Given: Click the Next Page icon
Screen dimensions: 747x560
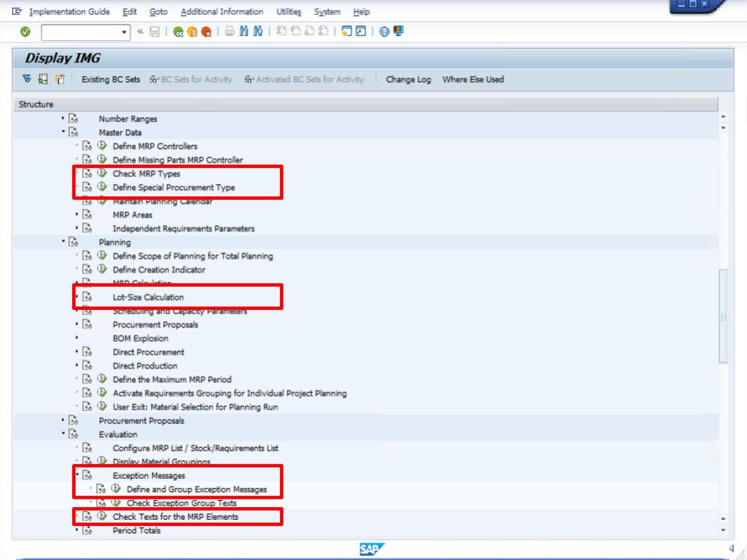Looking at the screenshot, I should 309,32.
